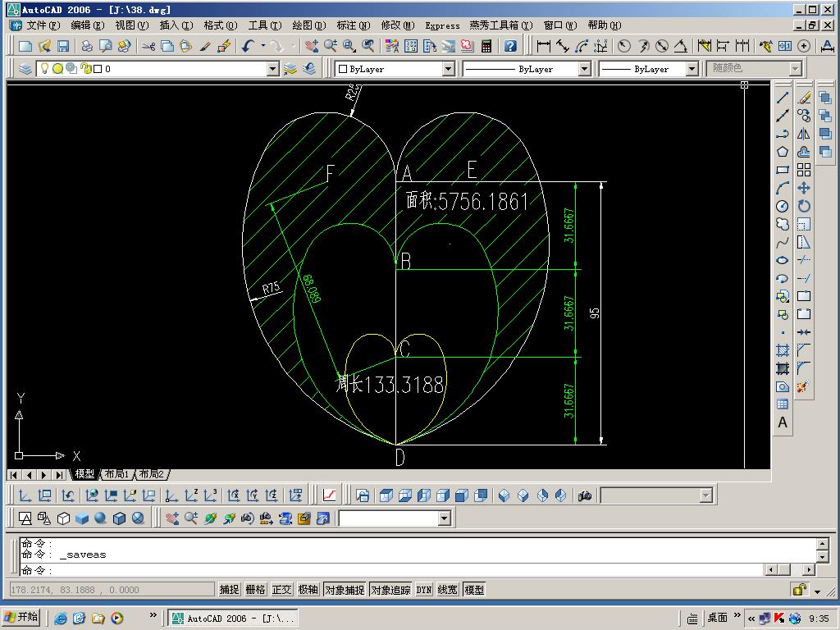This screenshot has width=840, height=630.
Task: Click the Help question mark icon
Action: pyautogui.click(x=510, y=46)
